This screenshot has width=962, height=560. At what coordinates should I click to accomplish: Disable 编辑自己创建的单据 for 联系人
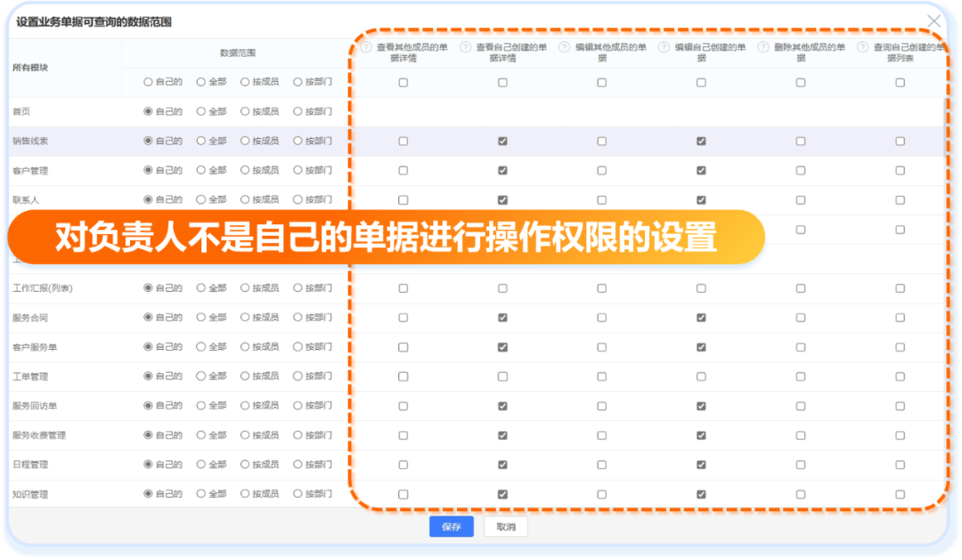[x=701, y=199]
